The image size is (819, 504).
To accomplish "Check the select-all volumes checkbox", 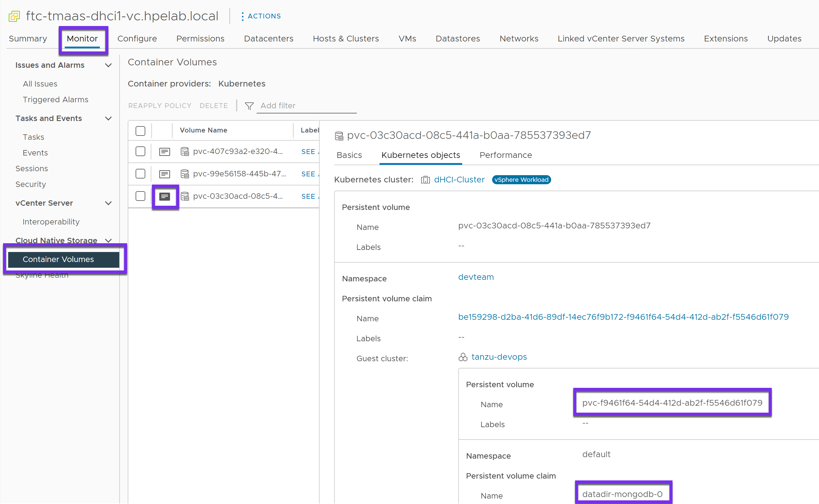I will [140, 131].
